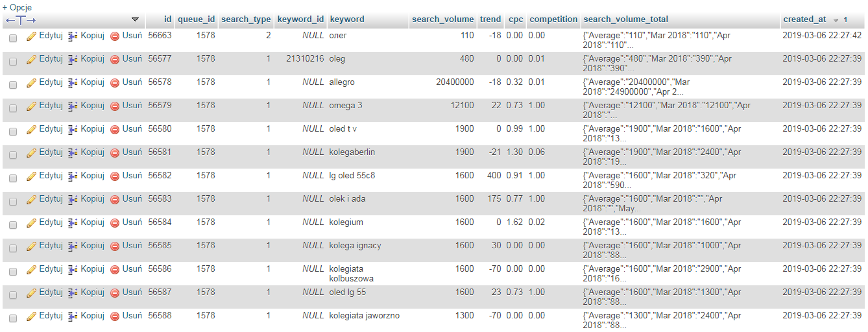Click the red delete icon for row 56578
The height and width of the screenshot is (332, 868).
(115, 83)
